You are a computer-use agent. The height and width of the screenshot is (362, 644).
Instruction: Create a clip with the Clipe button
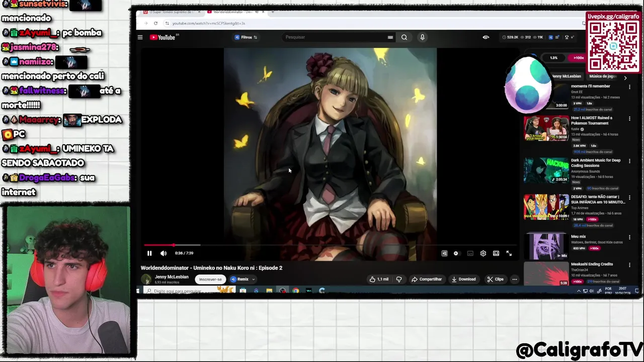click(x=495, y=280)
